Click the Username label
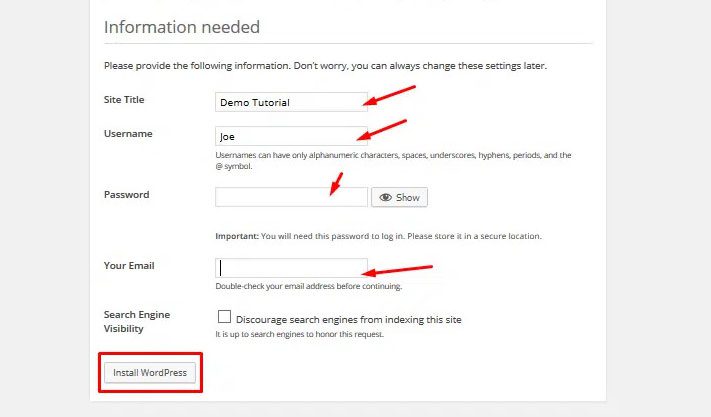The image size is (711, 417). tap(126, 133)
